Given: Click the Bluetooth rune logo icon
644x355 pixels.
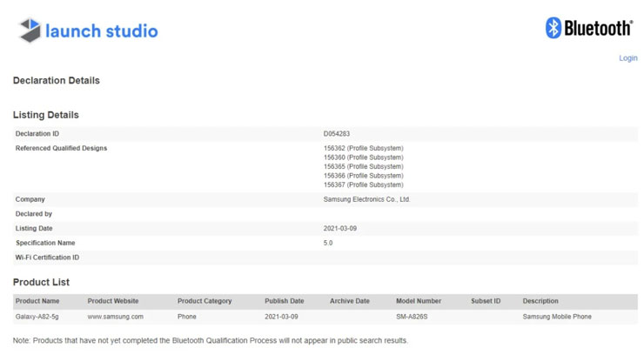Looking at the screenshot, I should (553, 28).
